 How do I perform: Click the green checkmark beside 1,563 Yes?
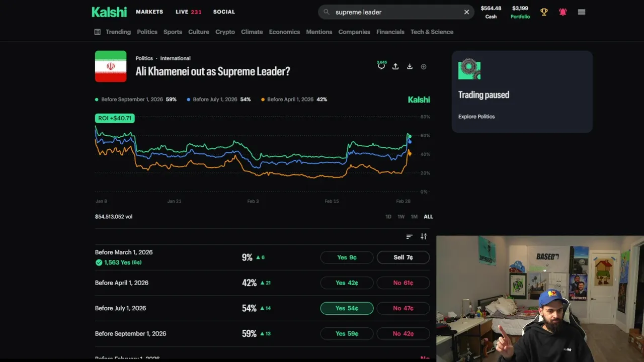(99, 262)
